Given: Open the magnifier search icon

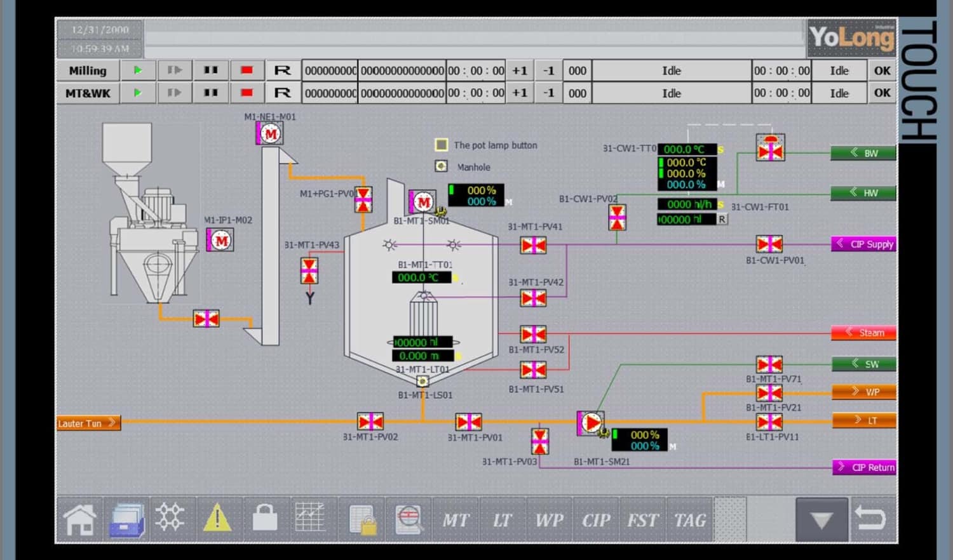Looking at the screenshot, I should coord(409,519).
